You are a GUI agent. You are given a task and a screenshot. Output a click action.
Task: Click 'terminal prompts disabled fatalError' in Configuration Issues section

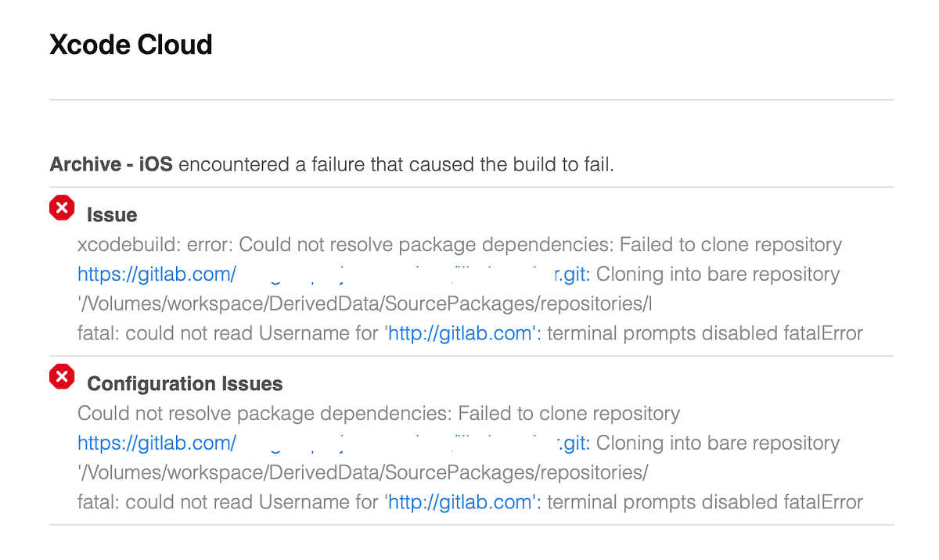point(705,502)
